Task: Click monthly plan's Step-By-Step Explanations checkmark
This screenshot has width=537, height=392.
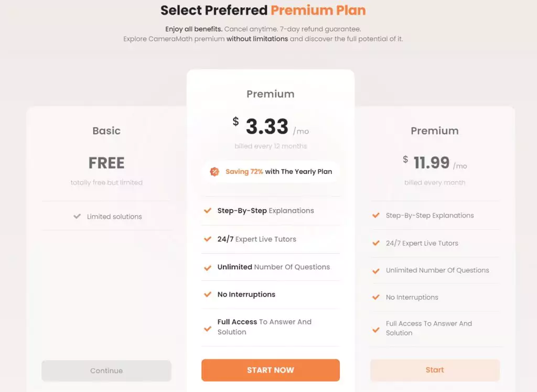Action: pyautogui.click(x=376, y=215)
